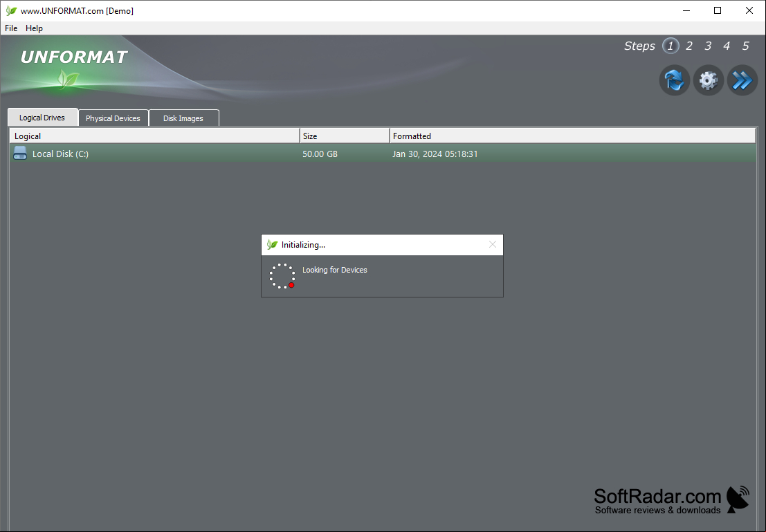The image size is (766, 532).
Task: Switch to the Disk Images tab
Action: tap(183, 118)
